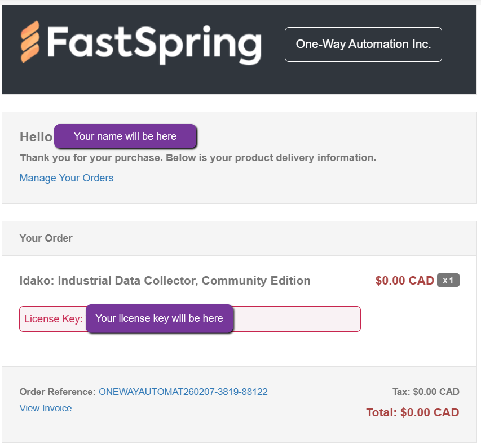The width and height of the screenshot is (481, 448).
Task: Click the FastSpring wordmark text
Action: click(x=154, y=44)
